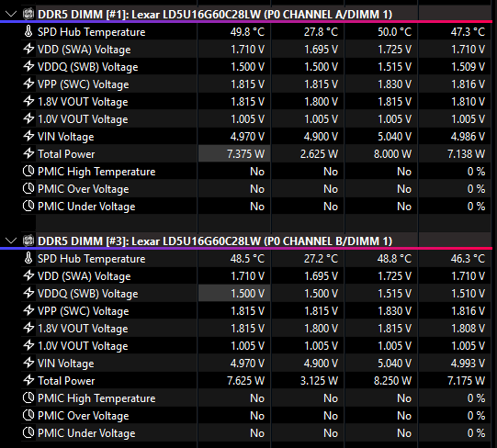This screenshot has height=448, width=497.
Task: Click thermometer icon for DIMM [#1] SPD Hub Temperature
Action: click(28, 31)
